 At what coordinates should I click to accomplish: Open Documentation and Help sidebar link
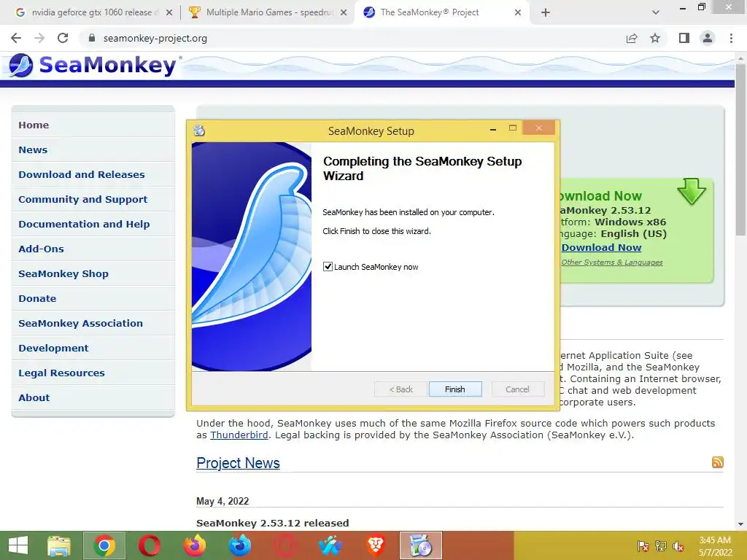click(x=84, y=224)
